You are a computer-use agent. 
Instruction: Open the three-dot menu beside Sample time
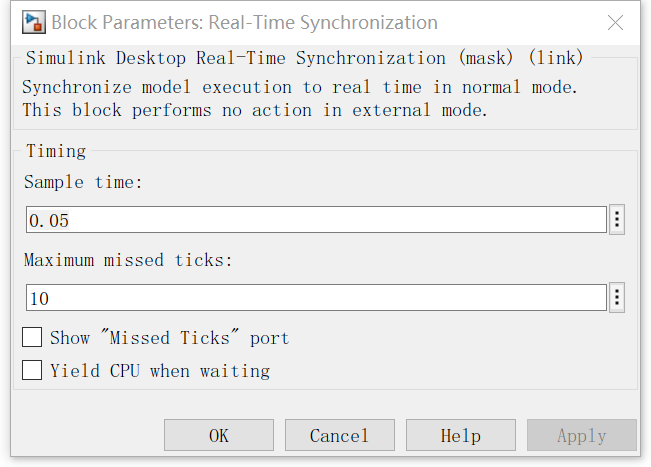(617, 219)
